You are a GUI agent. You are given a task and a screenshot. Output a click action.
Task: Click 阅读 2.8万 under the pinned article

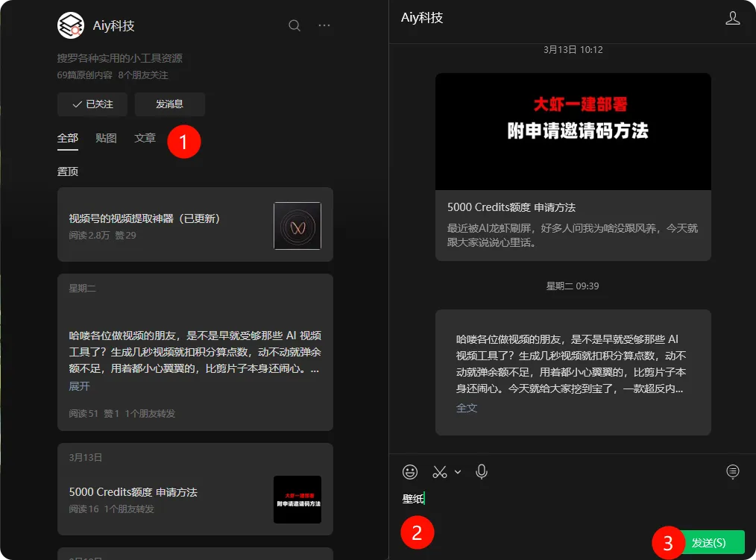click(x=89, y=236)
